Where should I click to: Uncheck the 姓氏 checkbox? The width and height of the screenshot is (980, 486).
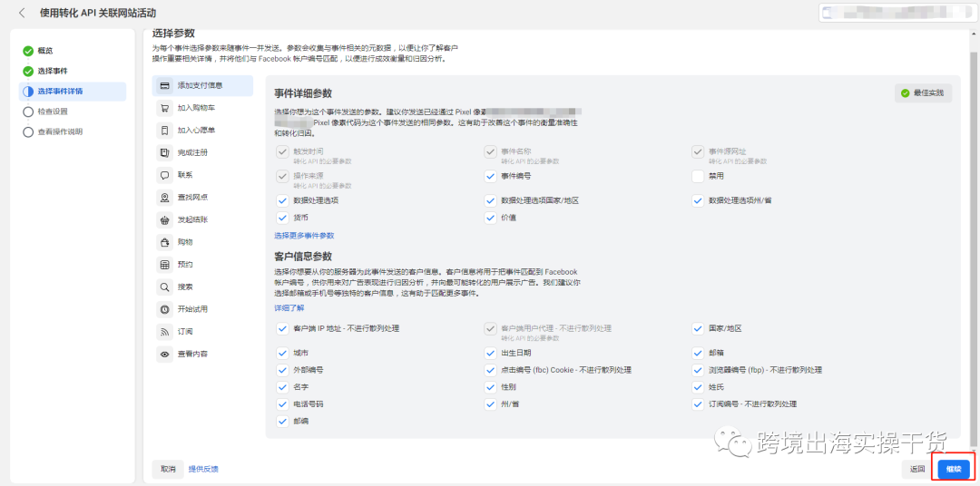coord(698,387)
